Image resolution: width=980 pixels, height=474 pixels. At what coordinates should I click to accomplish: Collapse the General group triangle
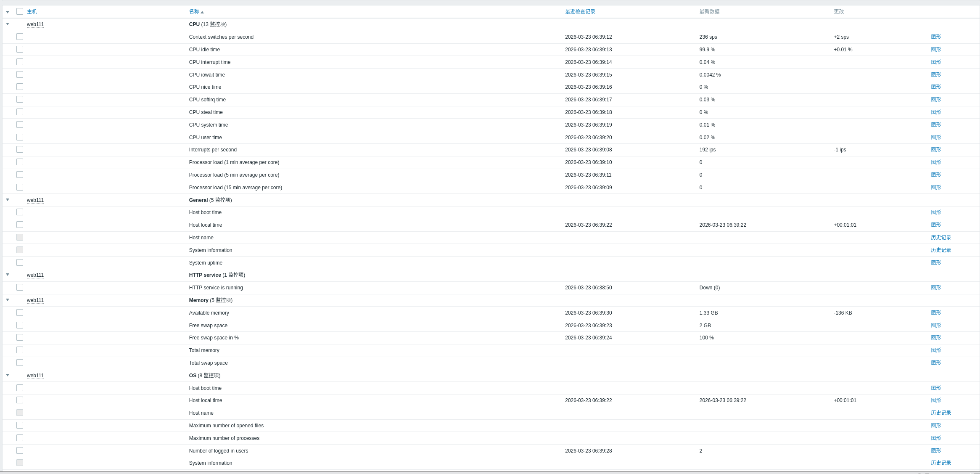point(8,200)
